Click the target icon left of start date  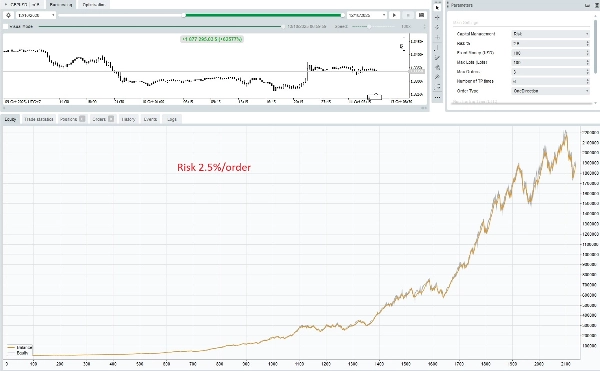[x=8, y=15]
